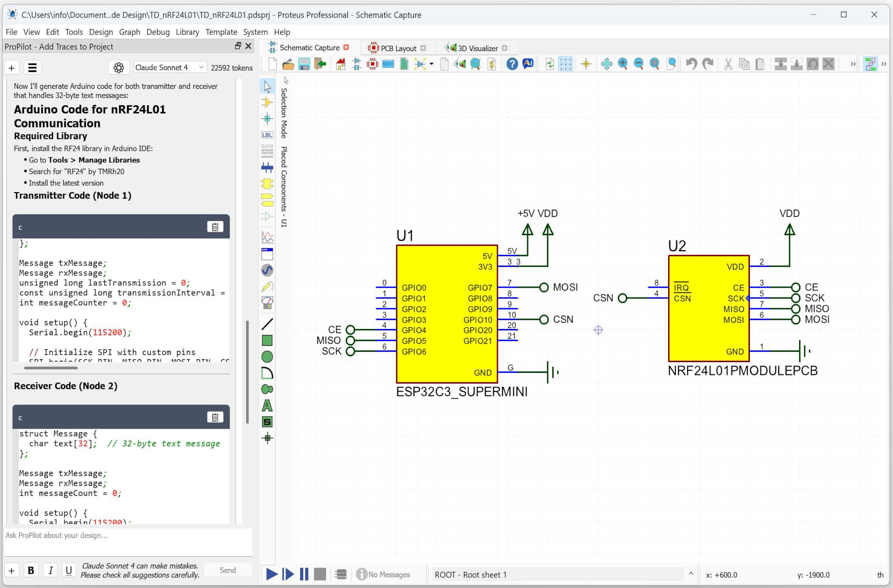Image resolution: width=893 pixels, height=588 pixels.
Task: Toggle italic formatting in chat input
Action: [x=50, y=570]
